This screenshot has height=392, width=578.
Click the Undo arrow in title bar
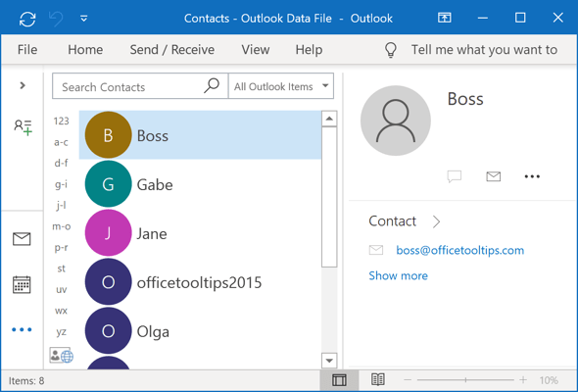(x=56, y=19)
